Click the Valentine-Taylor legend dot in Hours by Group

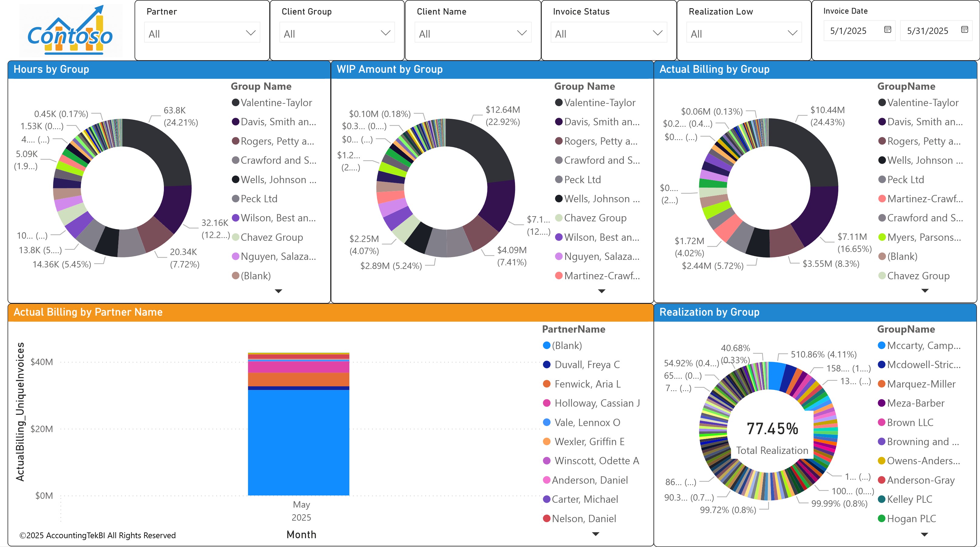[236, 102]
